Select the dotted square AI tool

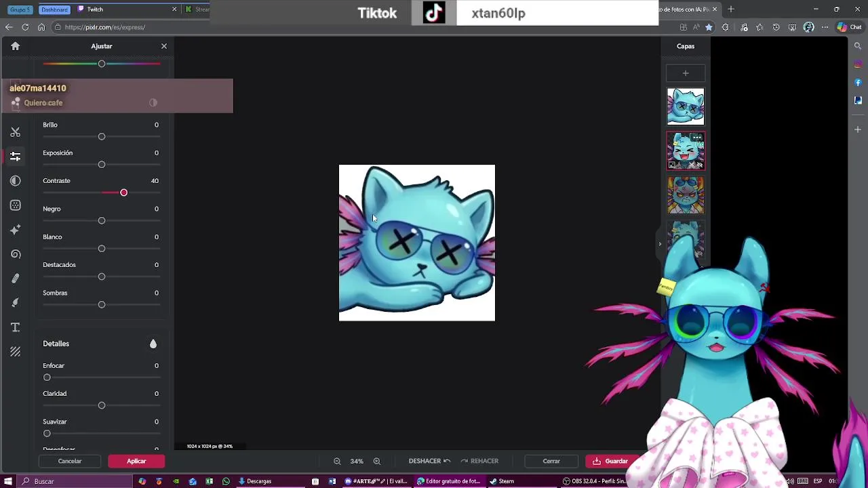pyautogui.click(x=15, y=205)
